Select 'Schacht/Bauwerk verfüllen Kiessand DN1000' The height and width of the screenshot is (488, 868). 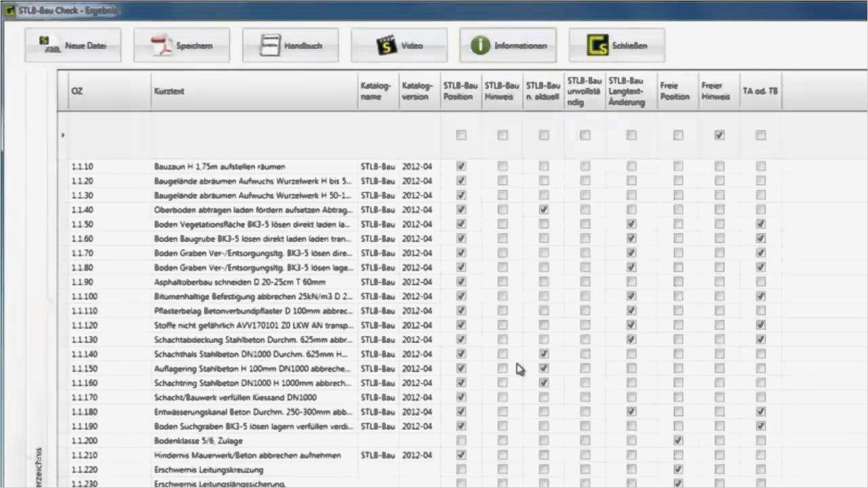[x=235, y=397]
